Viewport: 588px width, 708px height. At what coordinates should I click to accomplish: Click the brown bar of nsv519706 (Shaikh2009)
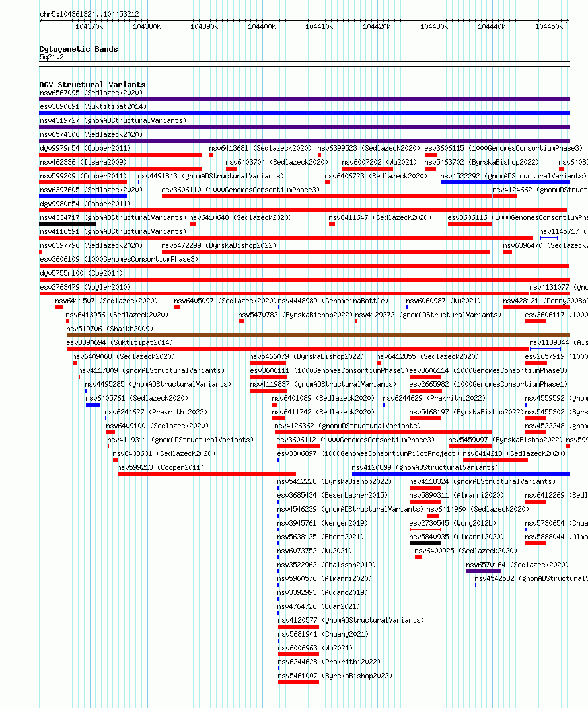coord(318,335)
